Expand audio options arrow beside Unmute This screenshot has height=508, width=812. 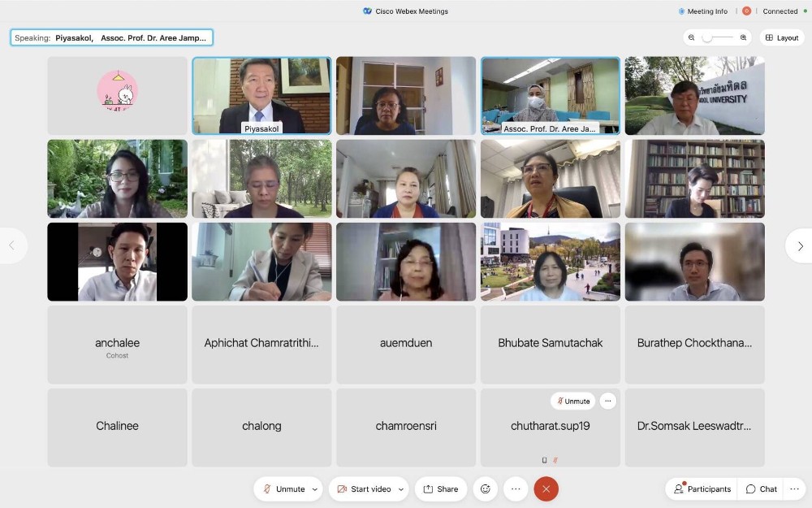pyautogui.click(x=315, y=489)
